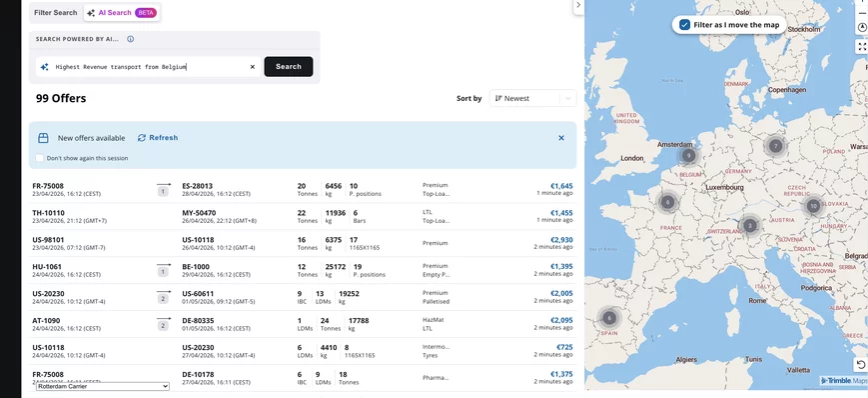The width and height of the screenshot is (868, 398).
Task: Open the €1,375 offer price
Action: [561, 375]
